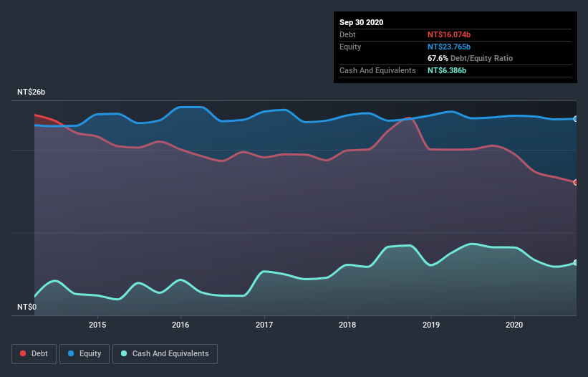Image resolution: width=588 pixels, height=377 pixels.
Task: Select the 2015 x-axis label
Action: 97,325
